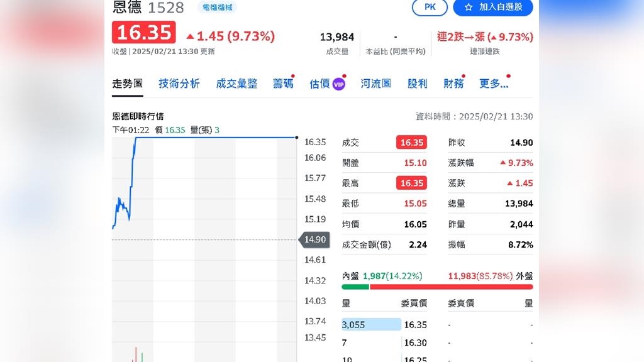
Task: Switch to the 技術分析 tab
Action: [x=179, y=84]
